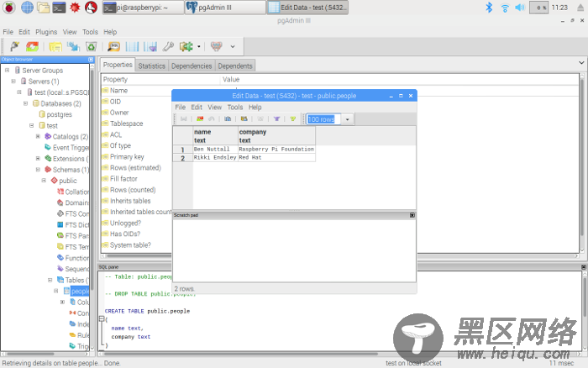The height and width of the screenshot is (368, 588).
Task: Open the Edit menu in pgAdmin main window
Action: tap(24, 32)
